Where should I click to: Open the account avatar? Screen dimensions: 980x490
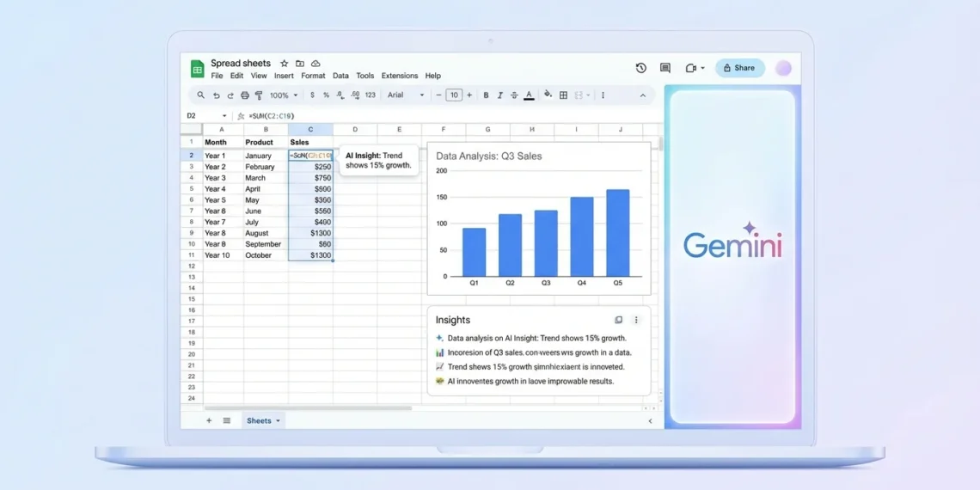tap(783, 68)
